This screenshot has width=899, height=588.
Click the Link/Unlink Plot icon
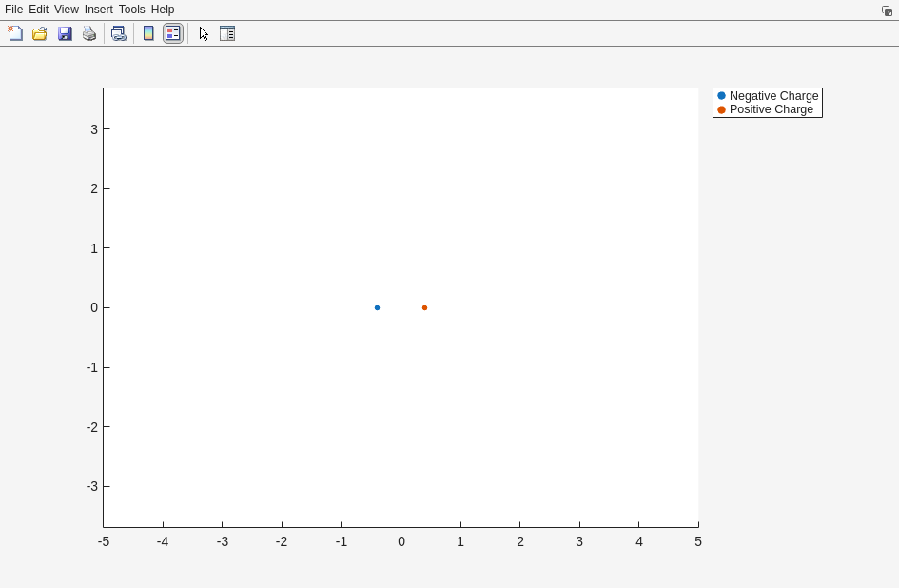(x=118, y=33)
